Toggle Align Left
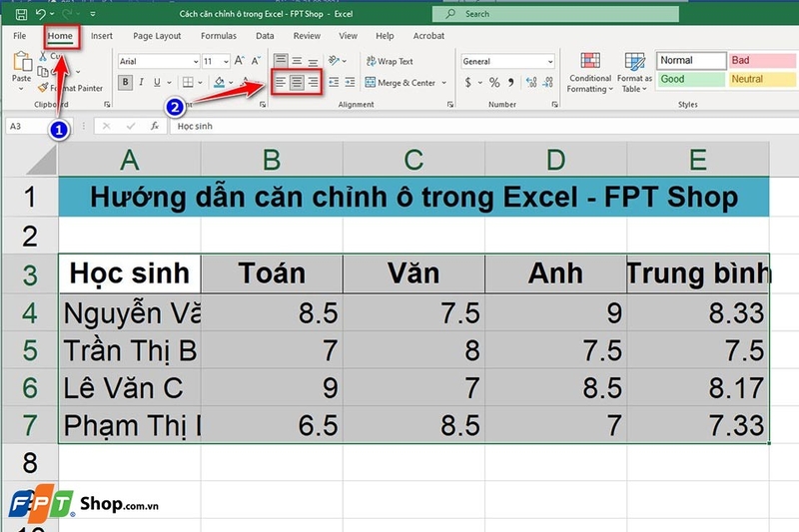Viewport: 799px width, 532px height. (281, 83)
